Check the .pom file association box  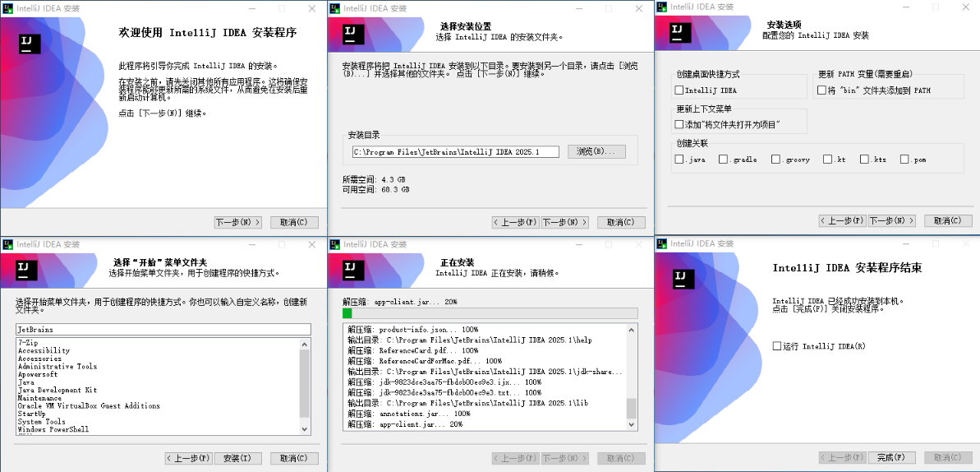click(904, 160)
